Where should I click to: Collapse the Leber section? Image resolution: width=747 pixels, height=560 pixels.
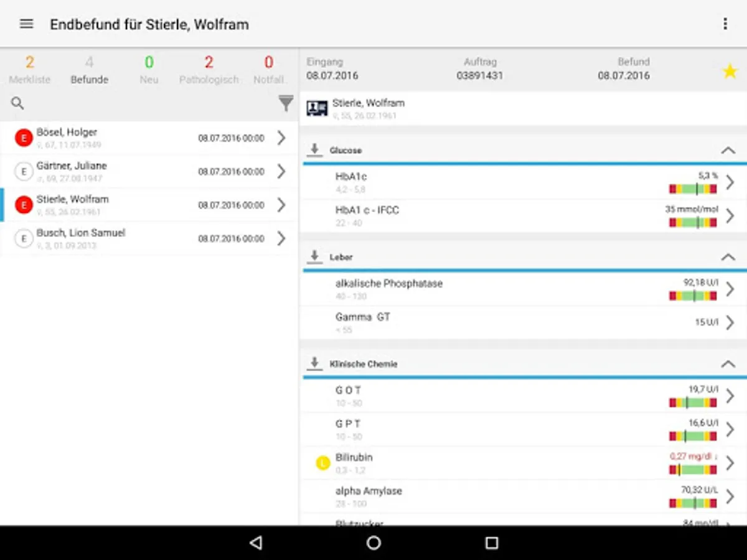point(728,257)
